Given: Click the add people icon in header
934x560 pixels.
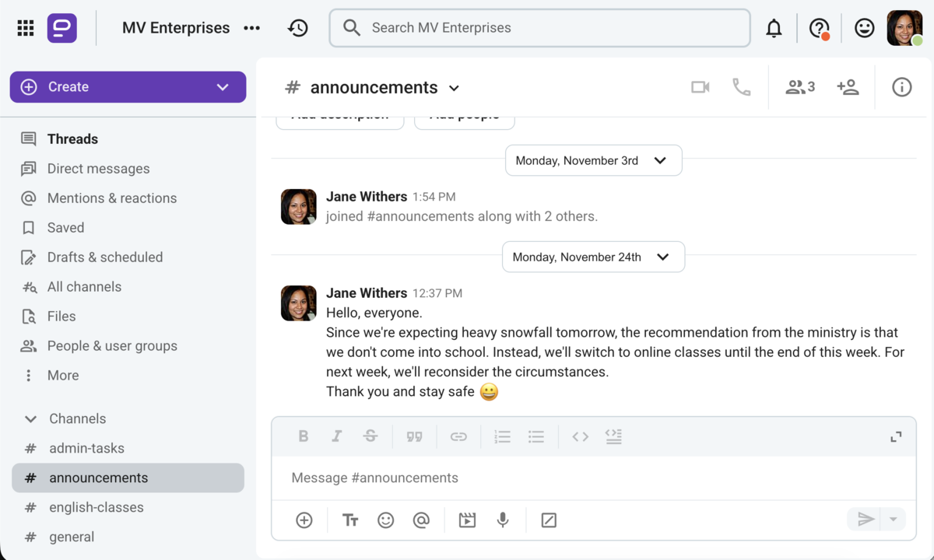Looking at the screenshot, I should [x=848, y=87].
